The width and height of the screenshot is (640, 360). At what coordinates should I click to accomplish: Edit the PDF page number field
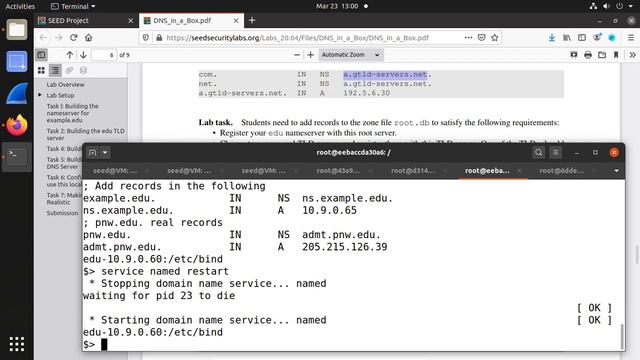point(104,55)
